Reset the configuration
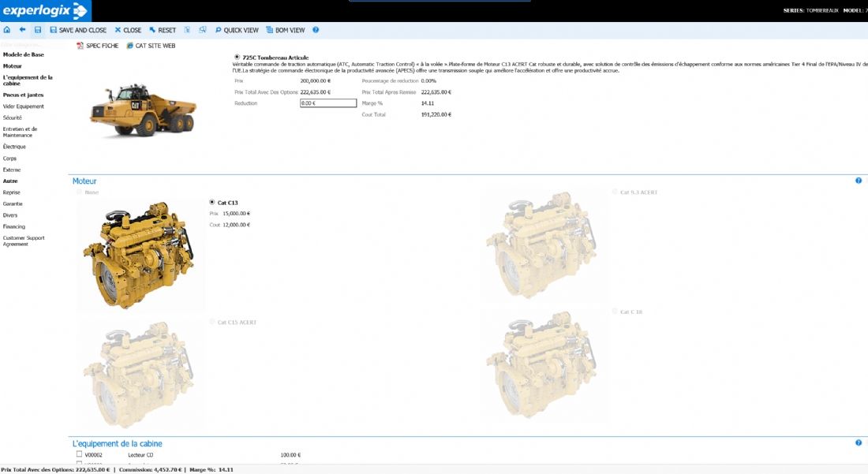The image size is (868, 474). pyautogui.click(x=163, y=30)
